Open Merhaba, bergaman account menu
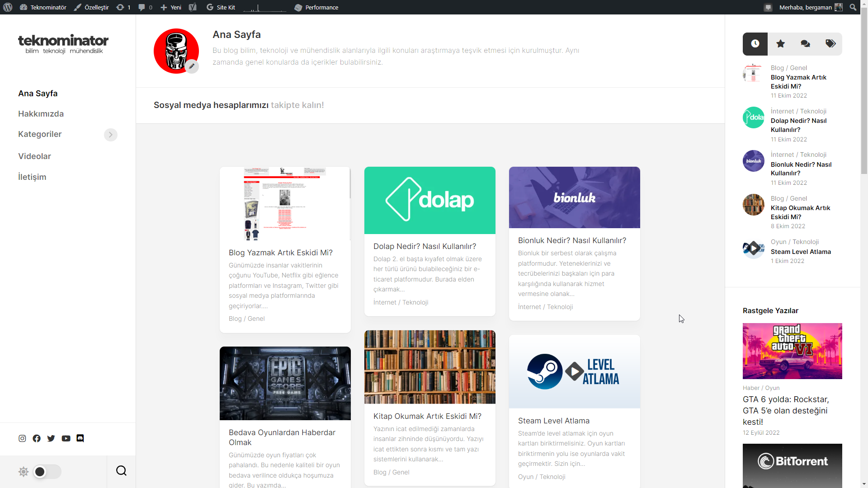Screen dimensions: 868x488 click(x=811, y=7)
